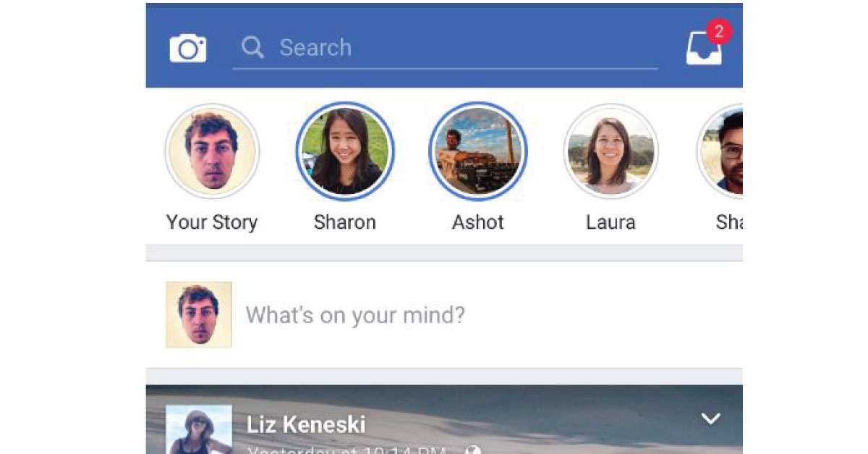Open Liz Keneski's post avatar
This screenshot has height=454, width=868.
pyautogui.click(x=199, y=429)
